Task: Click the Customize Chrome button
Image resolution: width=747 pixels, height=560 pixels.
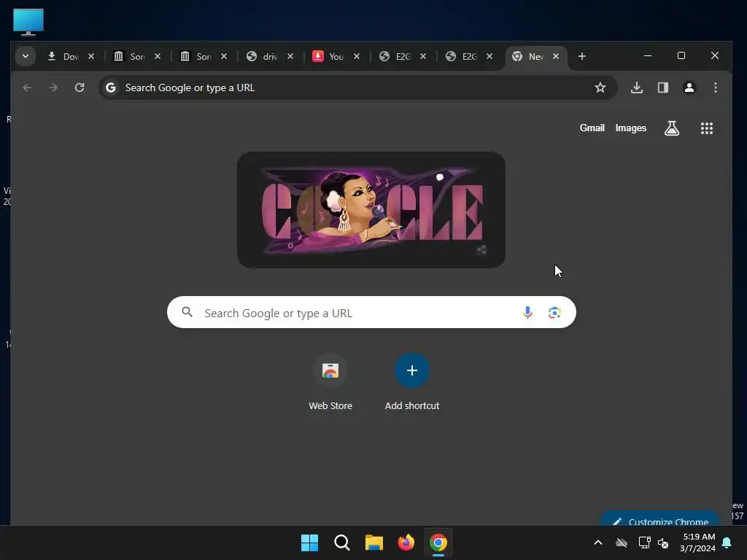Action: pos(659,519)
